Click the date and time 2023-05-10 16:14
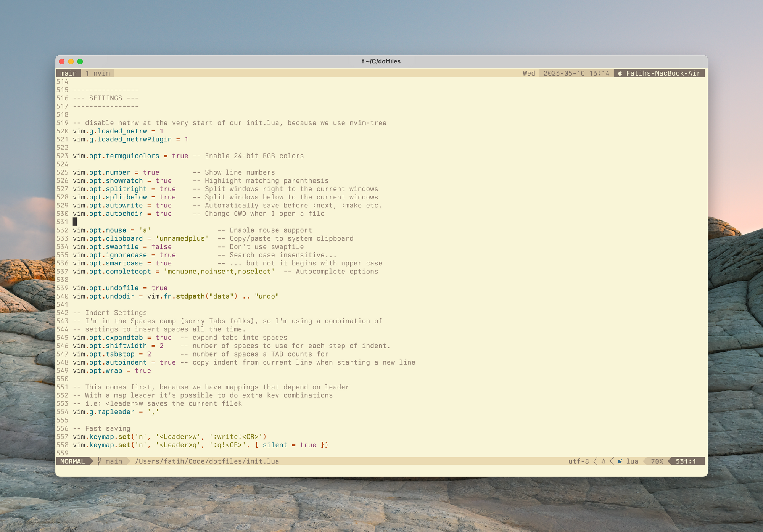 point(576,73)
